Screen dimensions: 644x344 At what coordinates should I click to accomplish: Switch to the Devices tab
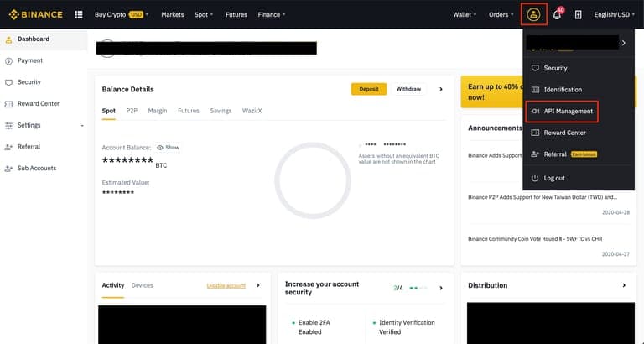click(x=142, y=285)
